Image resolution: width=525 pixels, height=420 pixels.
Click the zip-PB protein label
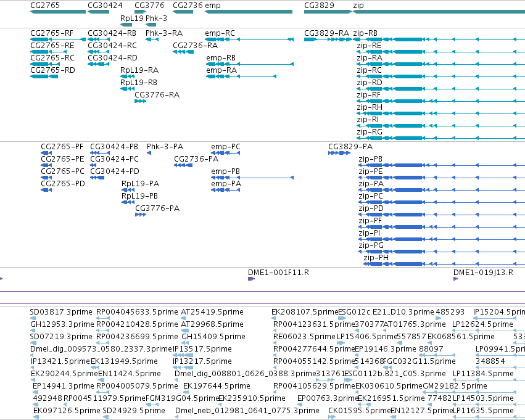(370, 159)
